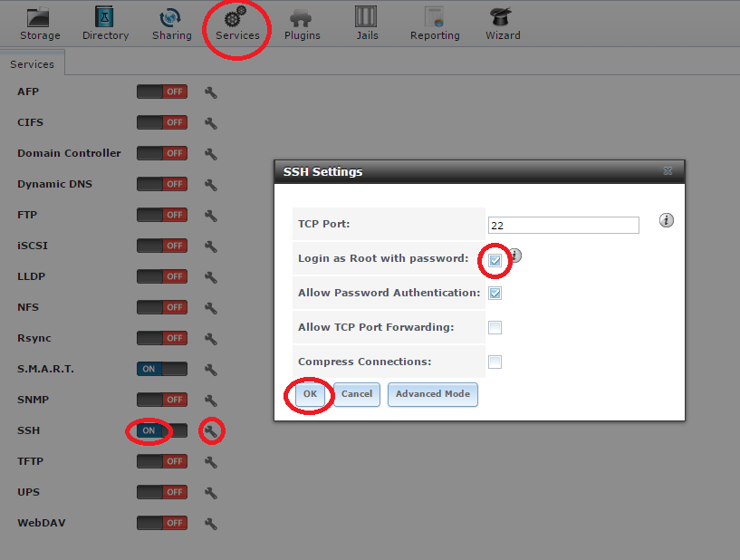This screenshot has height=560, width=740.
Task: Configure TFTP with its wrench icon
Action: point(211,462)
